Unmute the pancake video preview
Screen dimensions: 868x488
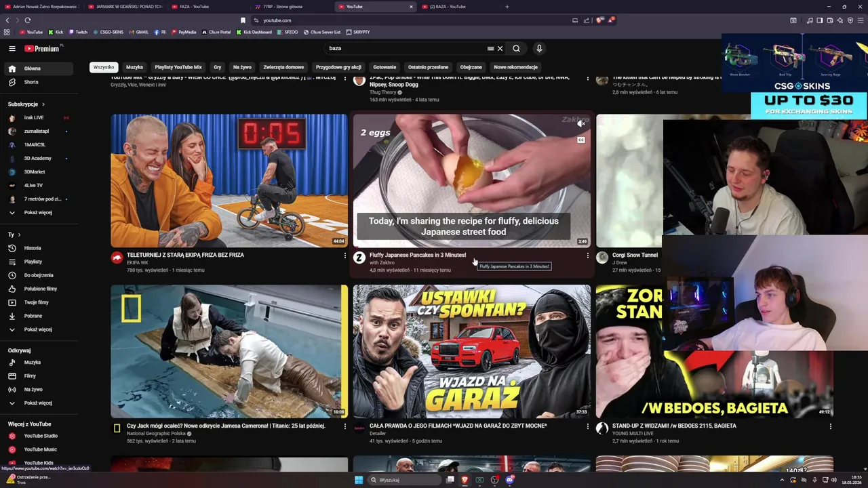(580, 124)
